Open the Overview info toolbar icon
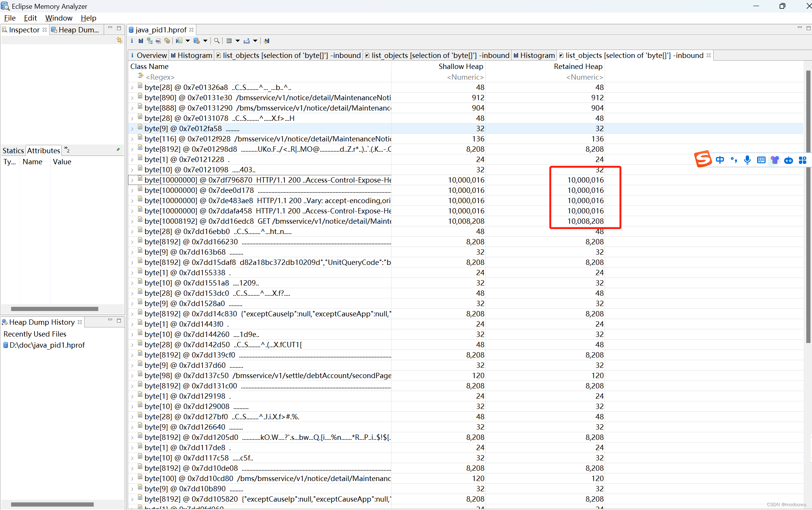 pyautogui.click(x=132, y=41)
